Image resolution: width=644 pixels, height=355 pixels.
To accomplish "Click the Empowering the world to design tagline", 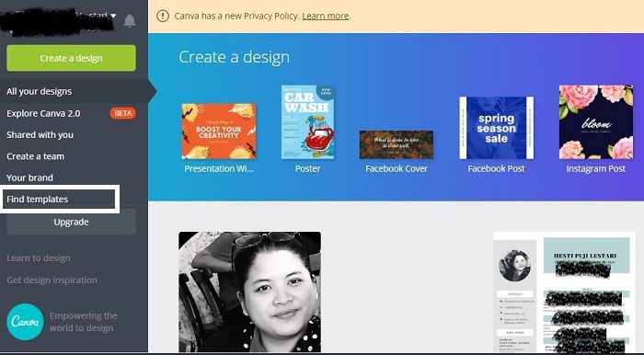I will [x=84, y=322].
